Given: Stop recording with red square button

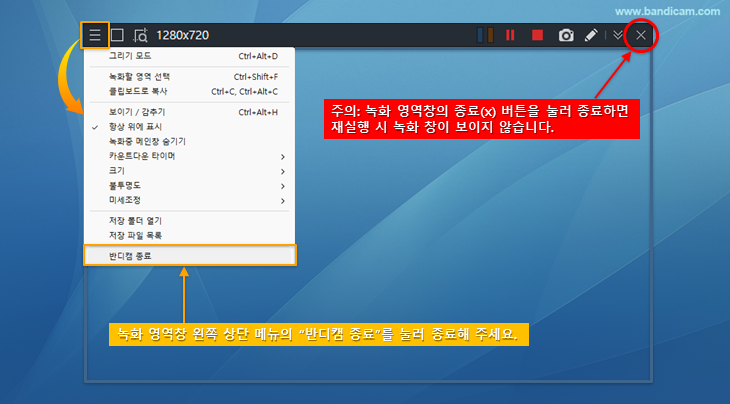Looking at the screenshot, I should [x=537, y=35].
